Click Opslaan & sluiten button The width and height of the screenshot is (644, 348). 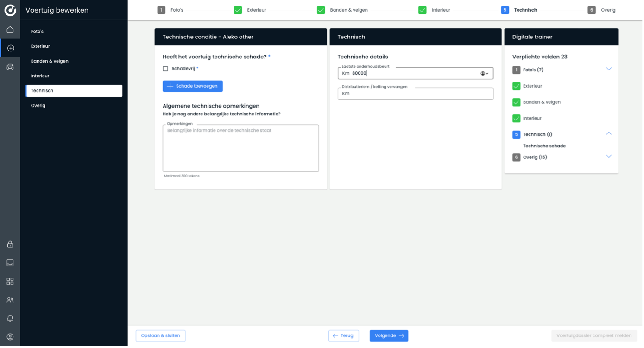[161, 336]
